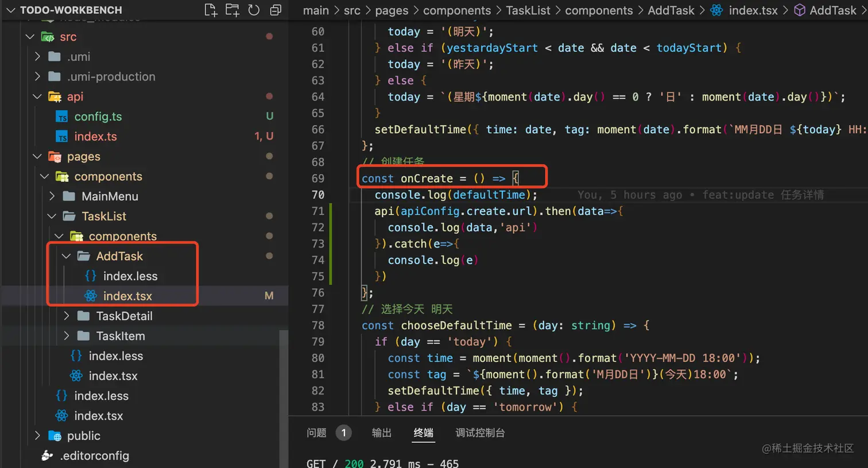Expand the TaskItem folder
The width and height of the screenshot is (868, 468).
click(x=67, y=336)
